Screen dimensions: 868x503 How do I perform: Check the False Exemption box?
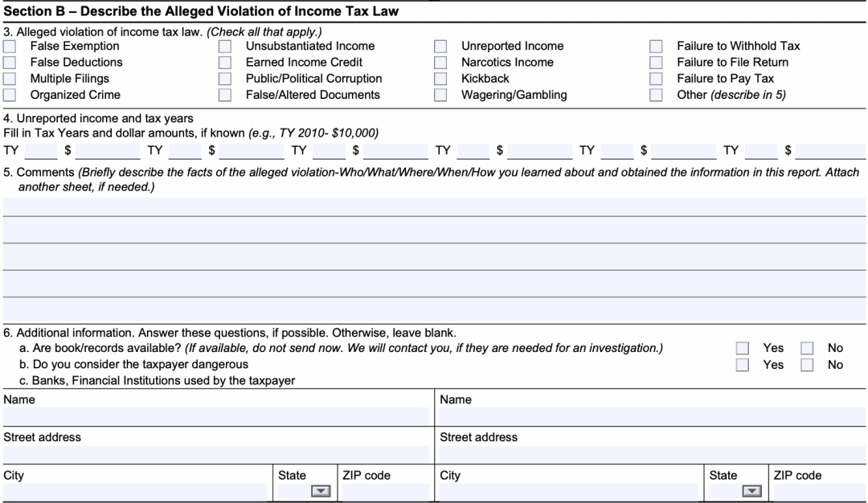pyautogui.click(x=9, y=47)
